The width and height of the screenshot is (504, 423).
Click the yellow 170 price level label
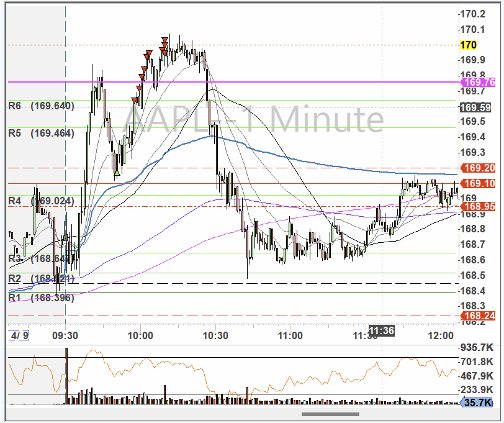tap(469, 45)
